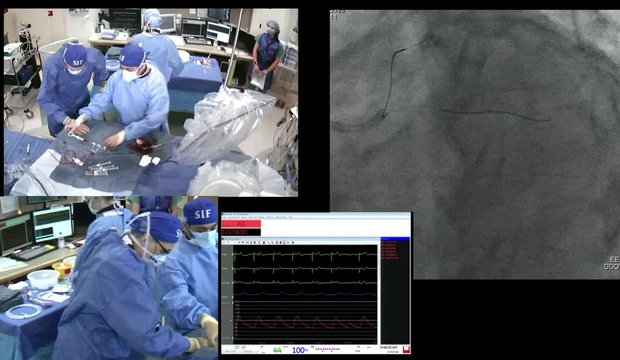Click the green heart rate value 44
Image resolution: width=620 pixels, height=360 pixels.
point(277,350)
